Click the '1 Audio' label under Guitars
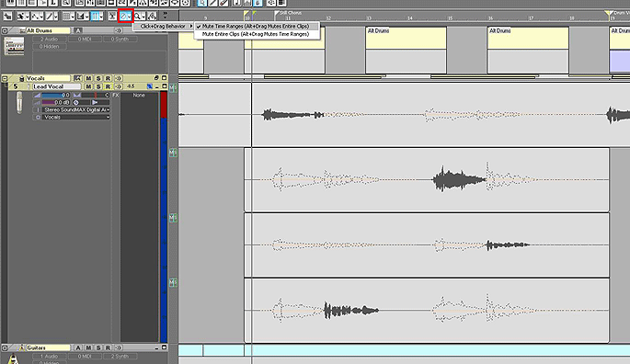The image size is (630, 364). pyautogui.click(x=50, y=356)
